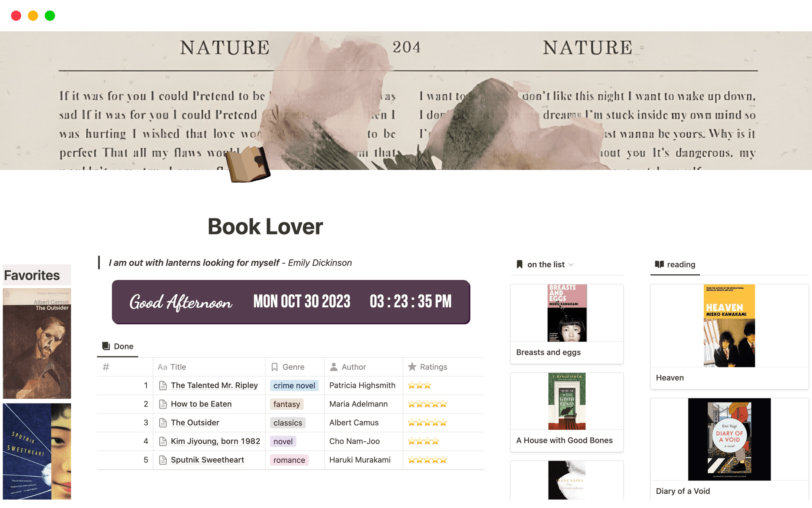
Task: Click the hash number column icon
Action: pyautogui.click(x=106, y=367)
